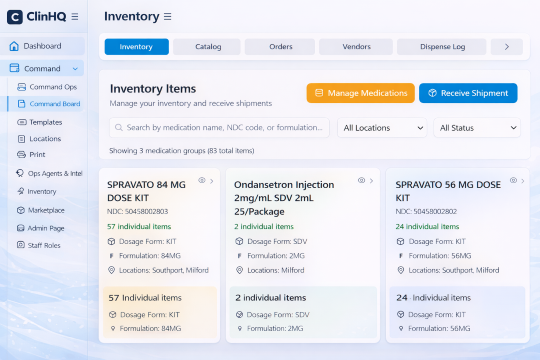
Task: Open SPRAVATO 84 MG DOSE KIT title
Action: tap(146, 191)
